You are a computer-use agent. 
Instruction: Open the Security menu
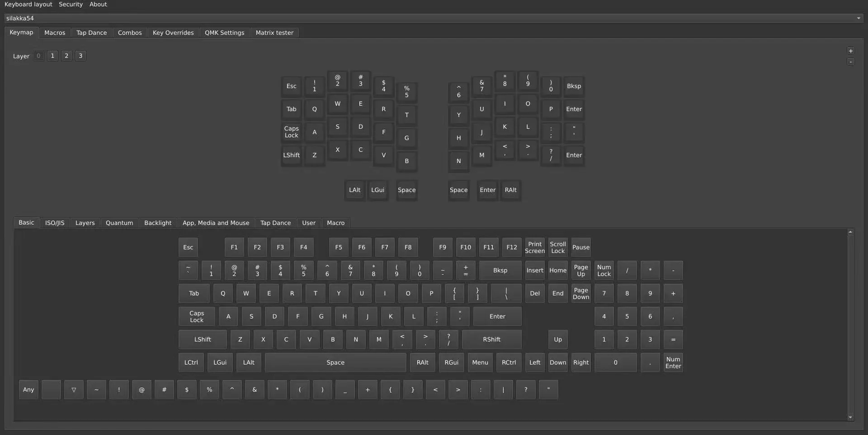point(71,4)
